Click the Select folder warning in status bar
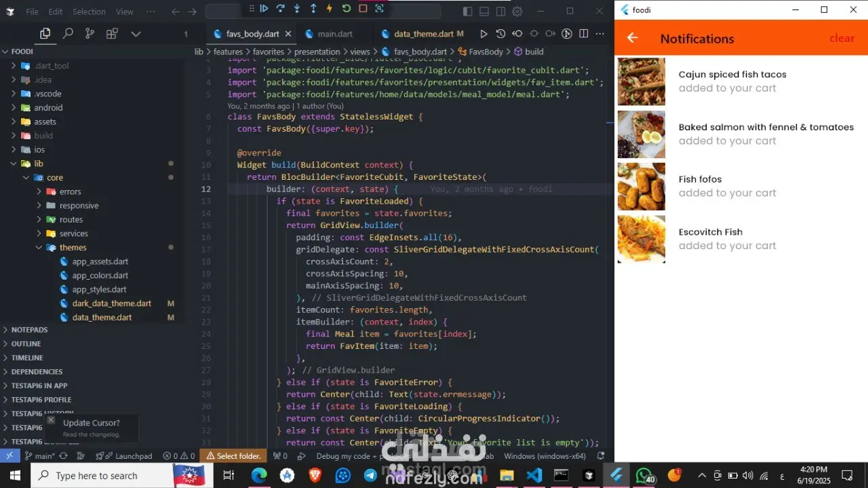Viewport: 868px width, 488px height. point(234,456)
